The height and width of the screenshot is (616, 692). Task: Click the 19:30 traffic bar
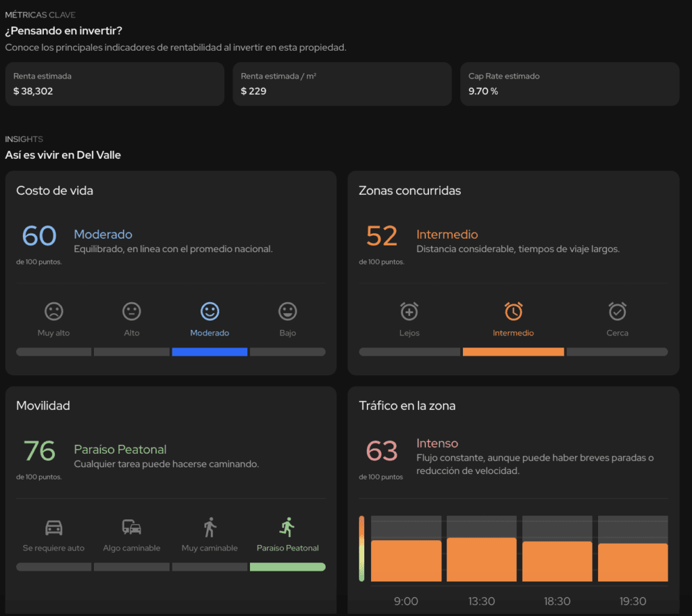(633, 562)
